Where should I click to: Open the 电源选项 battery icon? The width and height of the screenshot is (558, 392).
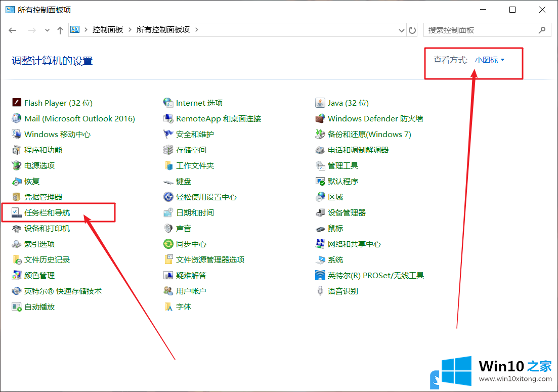click(16, 165)
